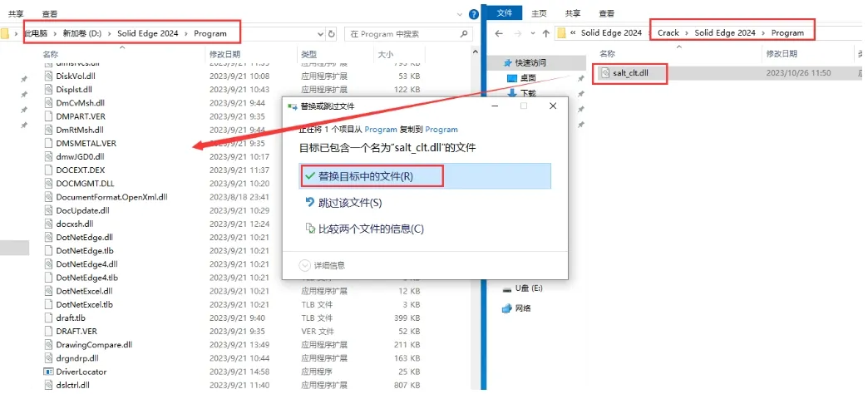Sort by 名称 column in right window
The height and width of the screenshot is (394, 868).
(607, 54)
